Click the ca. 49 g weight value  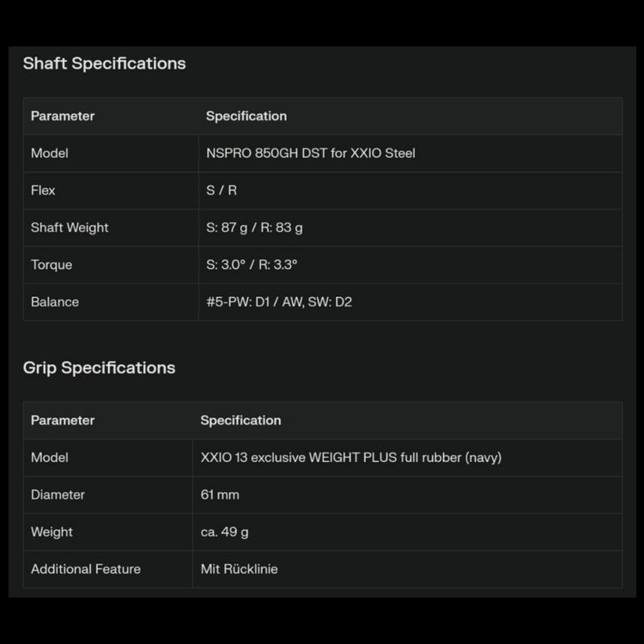(224, 532)
